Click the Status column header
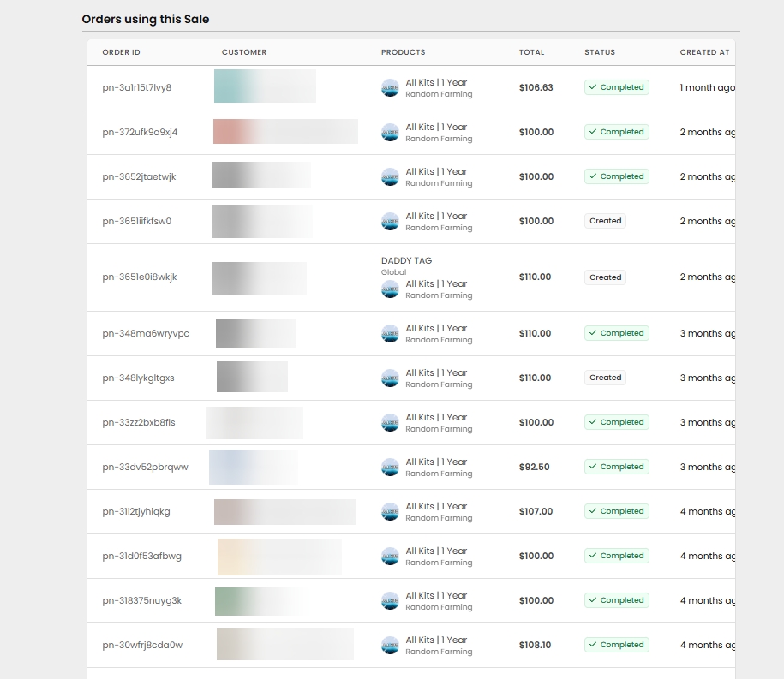 pos(600,52)
